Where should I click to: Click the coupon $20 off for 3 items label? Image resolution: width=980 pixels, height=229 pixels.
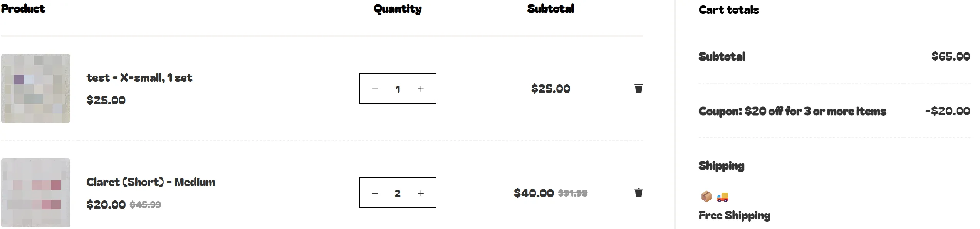tap(792, 111)
